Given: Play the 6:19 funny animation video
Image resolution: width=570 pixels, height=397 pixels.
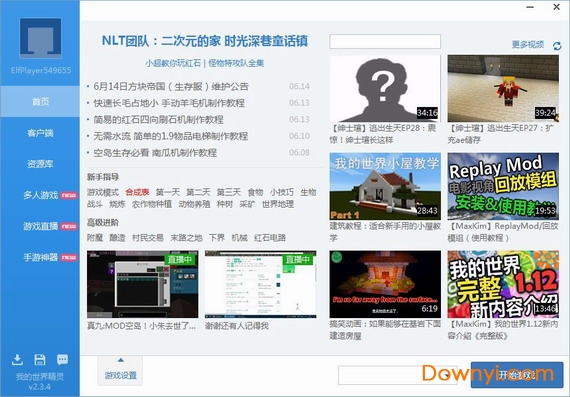Looking at the screenshot, I should (385, 284).
